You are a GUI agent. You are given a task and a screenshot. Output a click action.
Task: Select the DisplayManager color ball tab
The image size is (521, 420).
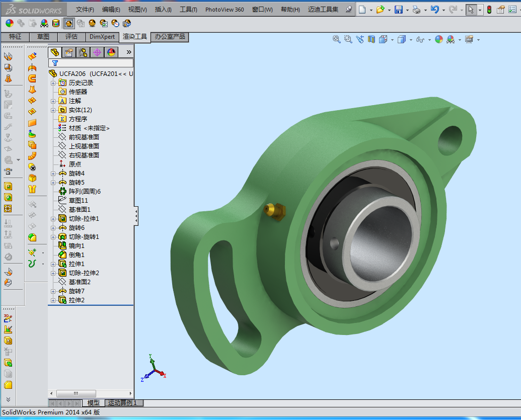coord(111,52)
